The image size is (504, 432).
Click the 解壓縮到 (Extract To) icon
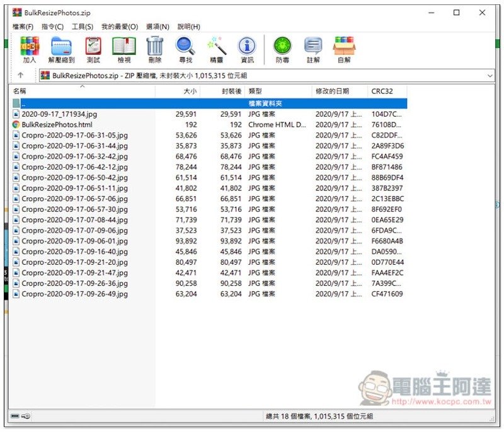(62, 48)
